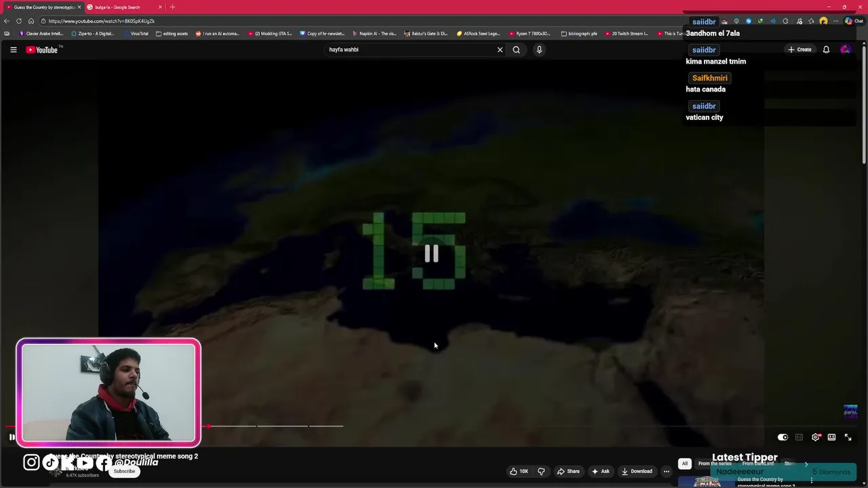Image resolution: width=868 pixels, height=488 pixels.
Task: Open the 'bibliographi pfe' bookmark folder
Action: tap(579, 33)
